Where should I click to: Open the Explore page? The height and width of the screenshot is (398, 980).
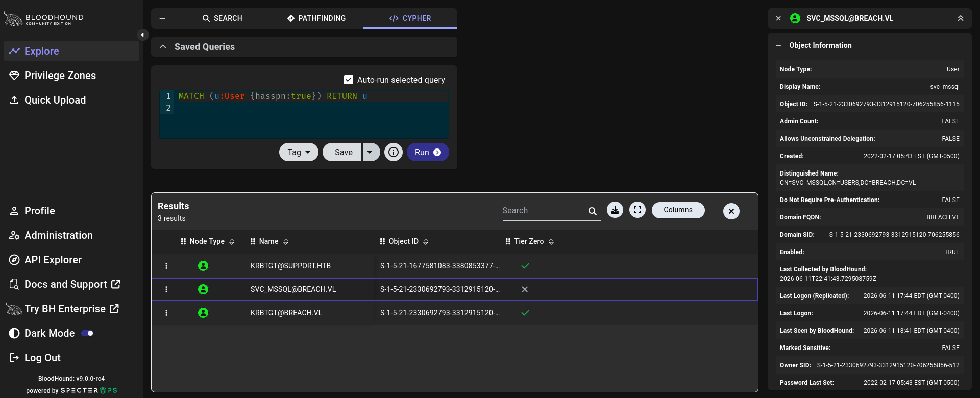click(x=71, y=51)
